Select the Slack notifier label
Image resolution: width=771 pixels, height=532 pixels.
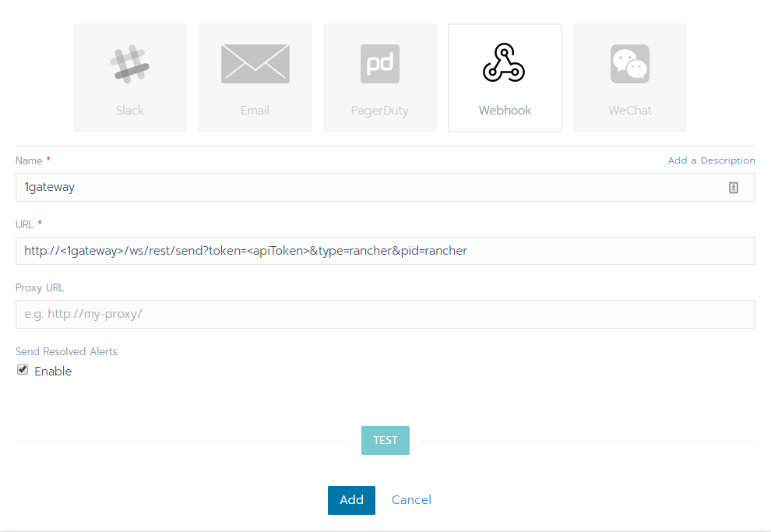(130, 111)
